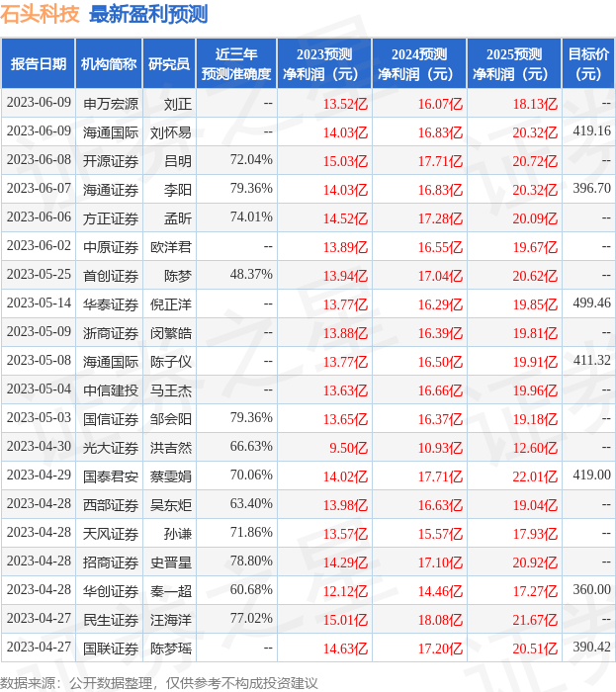Click accuracy value 48.37%

[251, 275]
